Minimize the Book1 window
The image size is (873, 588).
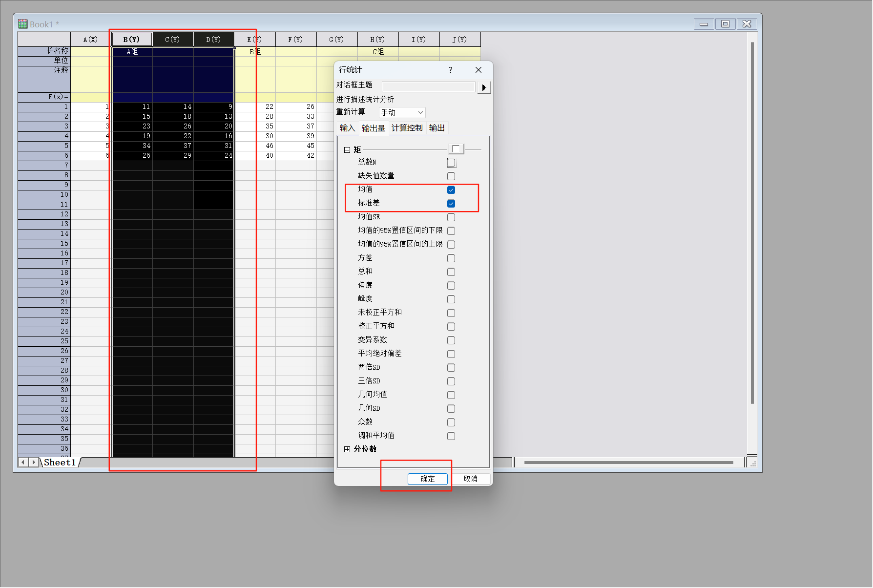704,24
